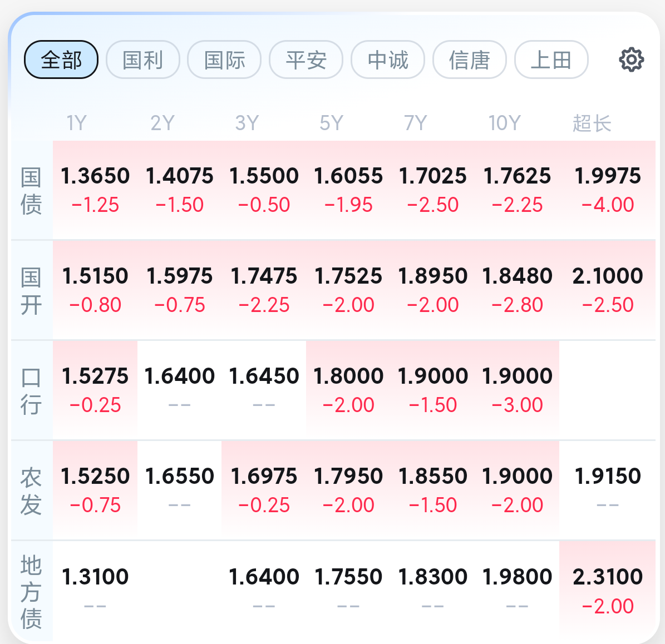Image resolution: width=665 pixels, height=644 pixels.
Task: Open the 信唐 tab
Action: click(470, 60)
